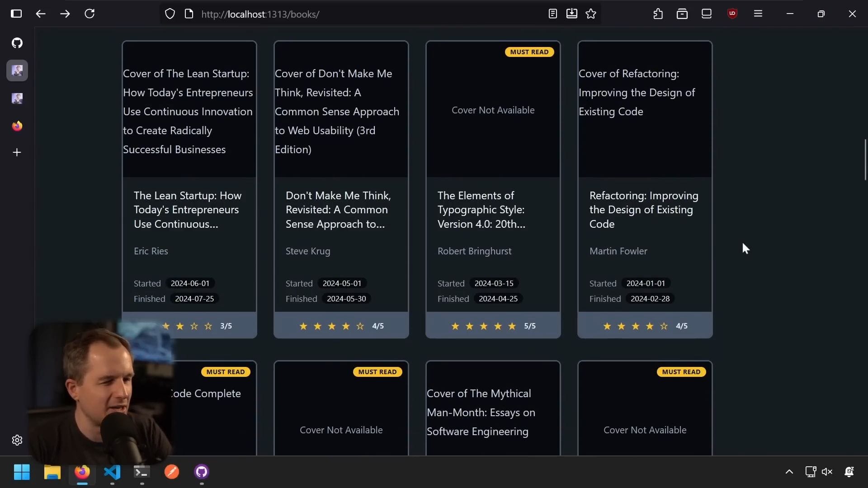Open the Extensions puzzle icon
The image size is (868, 488).
658,14
